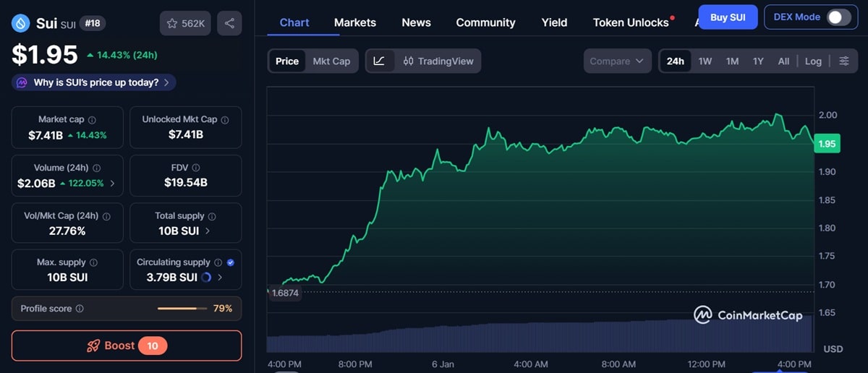The width and height of the screenshot is (868, 373).
Task: Click the 79% profile score value
Action: [x=223, y=309]
